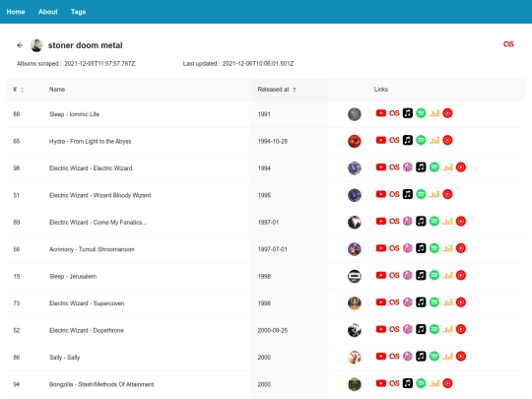Open Apple Music link for Electric Wizard - Electric Wizard
This screenshot has height=399, width=532.
[x=421, y=167]
